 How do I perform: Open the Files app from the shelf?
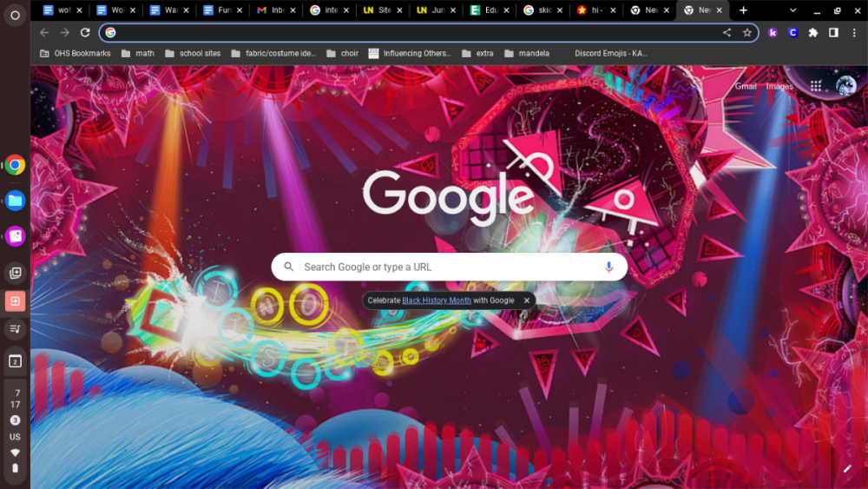[15, 201]
